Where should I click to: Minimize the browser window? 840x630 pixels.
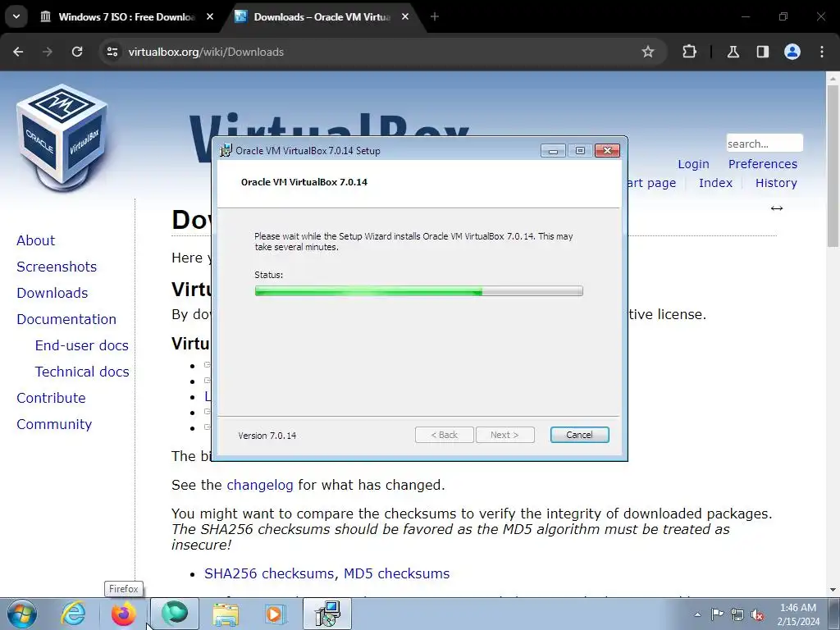745,16
